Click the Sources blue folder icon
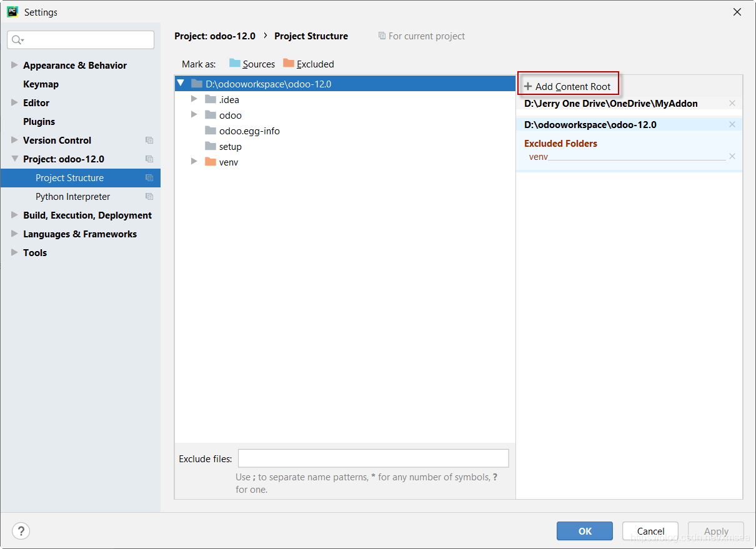The image size is (756, 549). (x=235, y=63)
